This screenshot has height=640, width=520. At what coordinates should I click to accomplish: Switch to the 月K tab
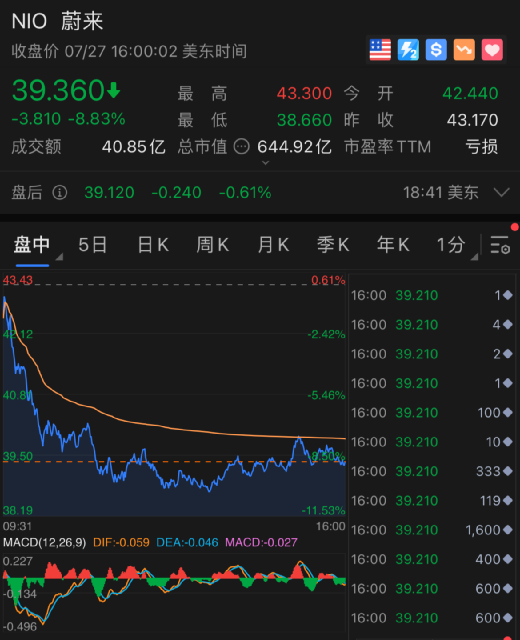tap(273, 245)
